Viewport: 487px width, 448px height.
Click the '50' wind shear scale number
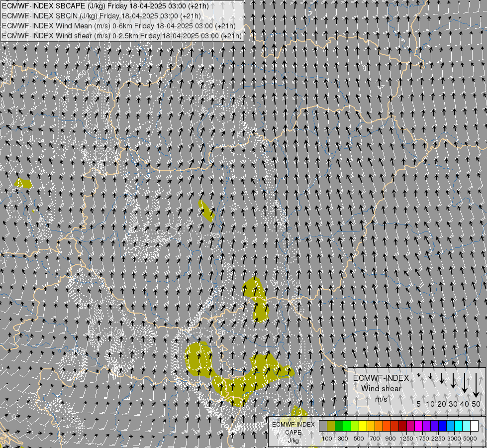[476, 404]
